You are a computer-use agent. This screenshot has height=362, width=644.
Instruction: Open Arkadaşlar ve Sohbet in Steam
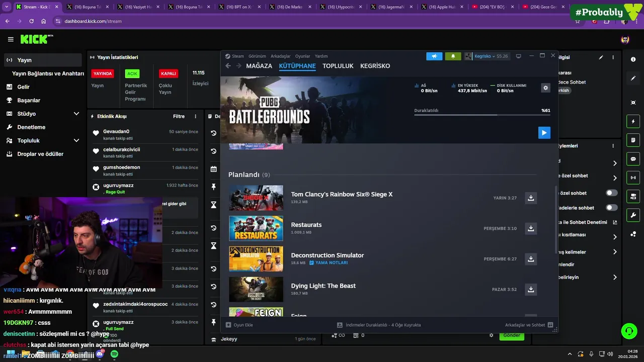[529, 325]
